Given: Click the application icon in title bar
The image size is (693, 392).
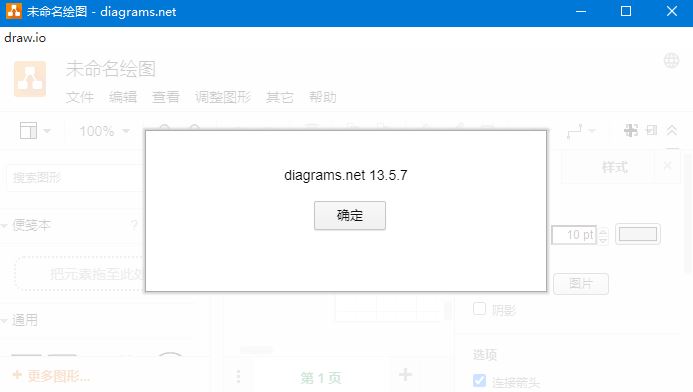Looking at the screenshot, I should coord(14,11).
